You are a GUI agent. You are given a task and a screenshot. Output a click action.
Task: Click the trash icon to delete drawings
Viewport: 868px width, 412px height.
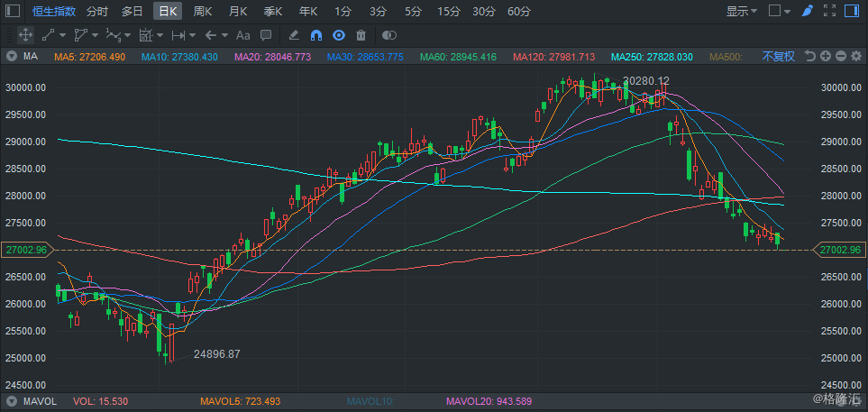361,35
